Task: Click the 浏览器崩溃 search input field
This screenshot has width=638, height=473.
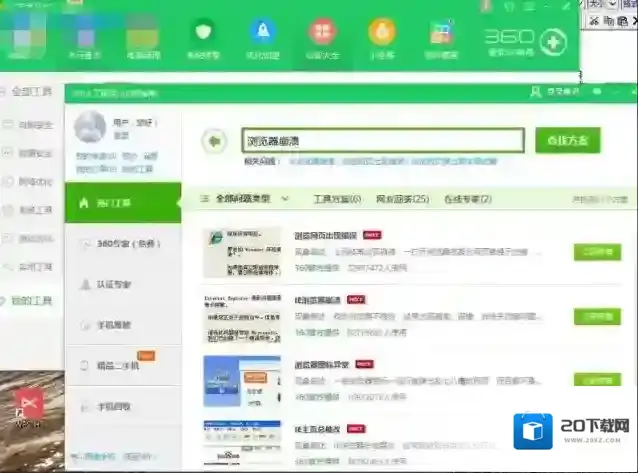Action: tap(381, 140)
